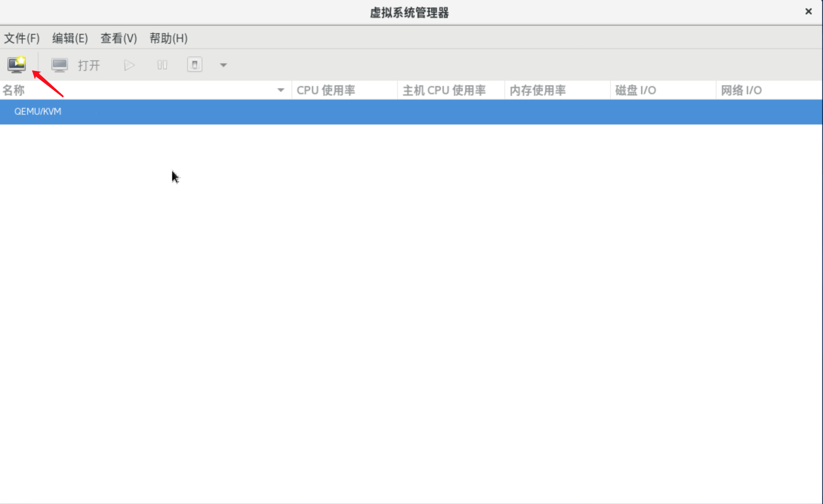Toggle sort arrow in 名称 column
The width and height of the screenshot is (823, 504).
click(280, 90)
